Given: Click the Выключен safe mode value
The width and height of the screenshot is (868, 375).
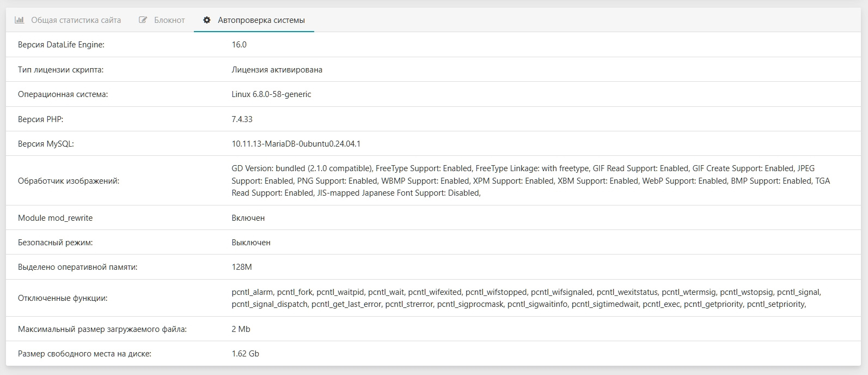Looking at the screenshot, I should 250,243.
